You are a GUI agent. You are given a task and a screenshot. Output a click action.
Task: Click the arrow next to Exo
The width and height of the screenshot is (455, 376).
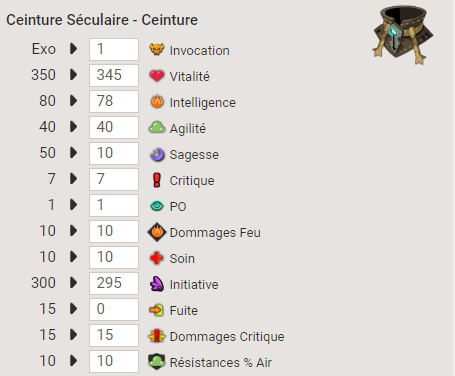[74, 49]
